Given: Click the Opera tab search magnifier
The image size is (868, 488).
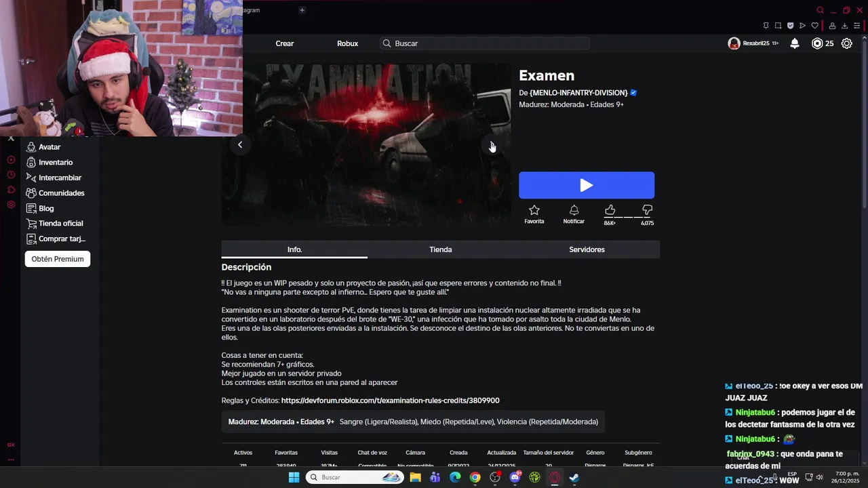Looking at the screenshot, I should coord(820,10).
